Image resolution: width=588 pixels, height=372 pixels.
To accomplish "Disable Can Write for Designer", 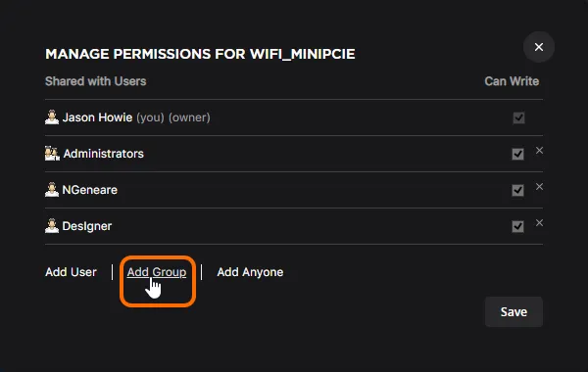I will point(517,226).
